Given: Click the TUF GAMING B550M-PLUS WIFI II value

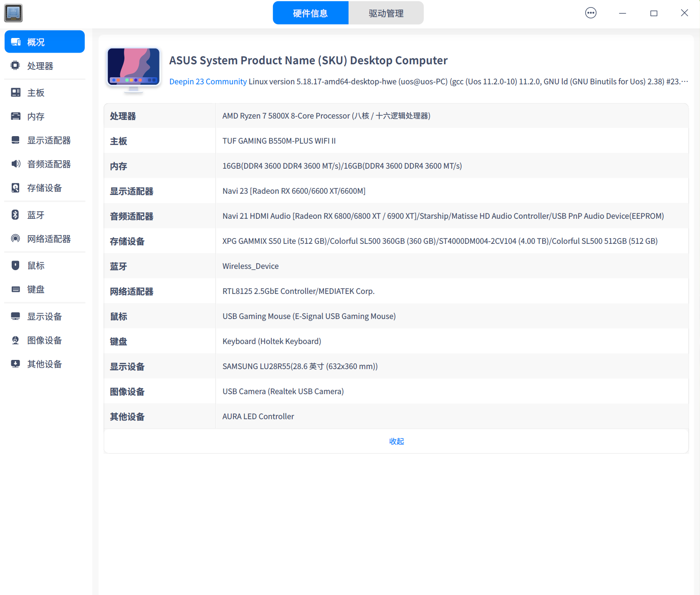Looking at the screenshot, I should [279, 141].
